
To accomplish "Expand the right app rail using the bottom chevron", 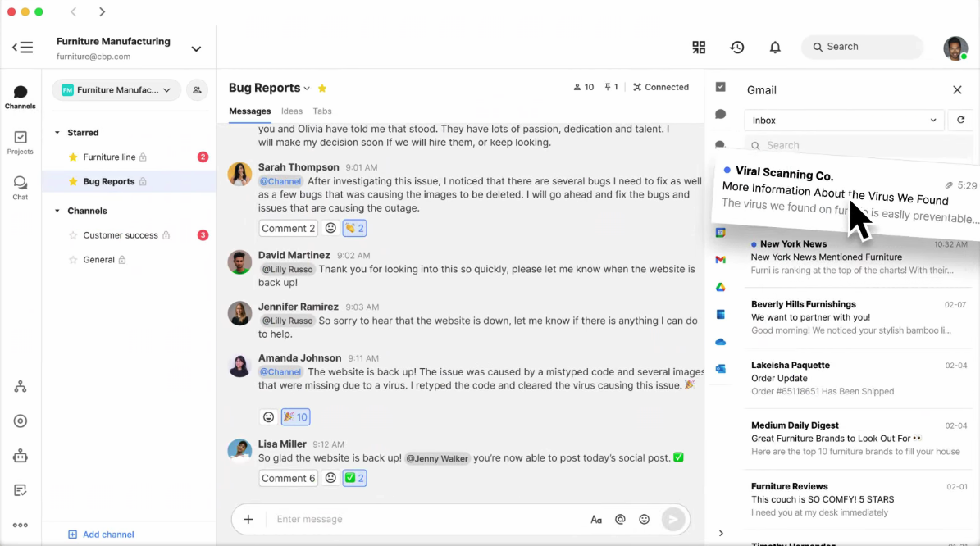I will click(721, 534).
